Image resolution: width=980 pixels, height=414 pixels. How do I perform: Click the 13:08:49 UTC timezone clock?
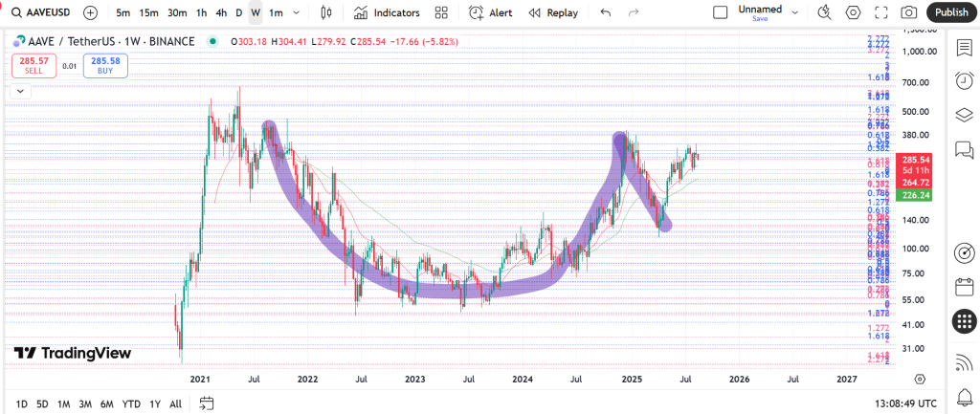pos(905,404)
